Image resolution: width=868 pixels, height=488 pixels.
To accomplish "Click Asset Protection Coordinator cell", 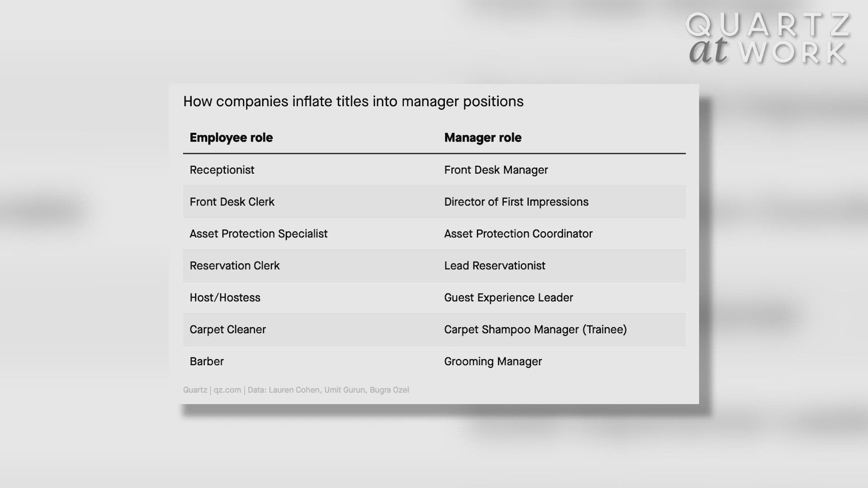I will tap(518, 234).
